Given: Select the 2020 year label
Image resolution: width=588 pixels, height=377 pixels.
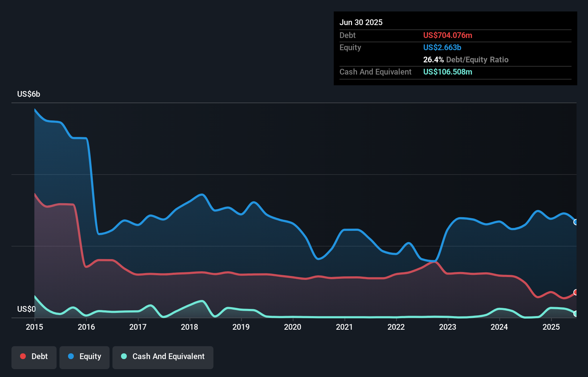Looking at the screenshot, I should click(292, 327).
